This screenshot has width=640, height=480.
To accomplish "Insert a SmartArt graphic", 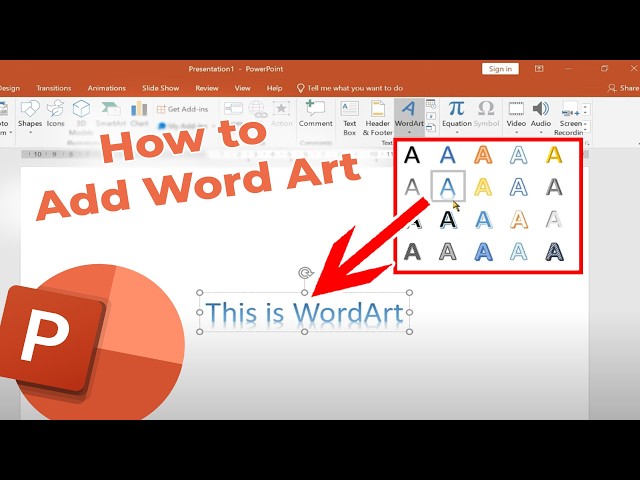I will point(111,114).
